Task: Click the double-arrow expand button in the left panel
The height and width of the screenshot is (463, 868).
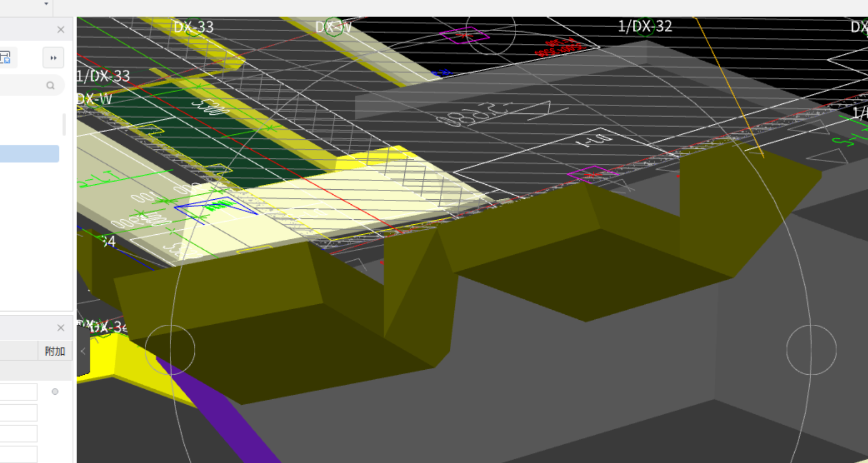Action: (x=53, y=58)
